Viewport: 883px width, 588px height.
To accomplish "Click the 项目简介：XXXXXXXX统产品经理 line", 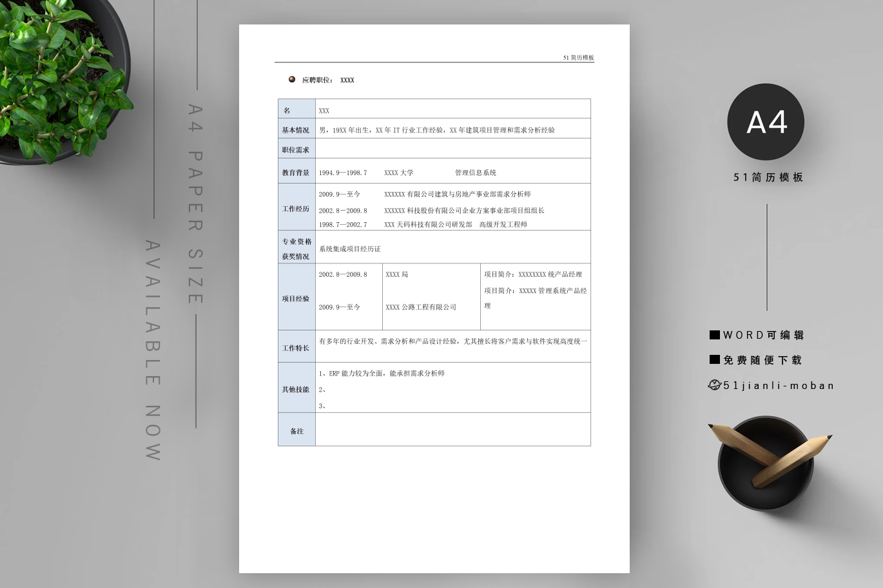I will tap(533, 274).
